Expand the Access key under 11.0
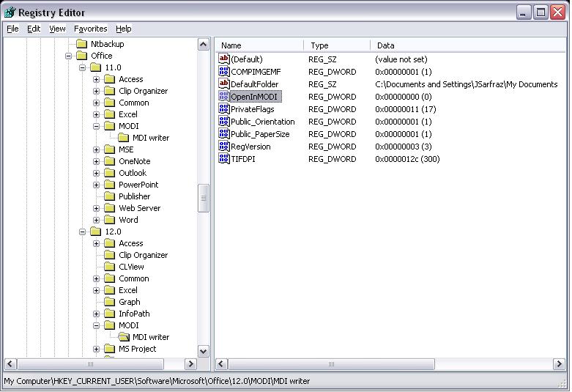The height and width of the screenshot is (392, 572). click(96, 79)
